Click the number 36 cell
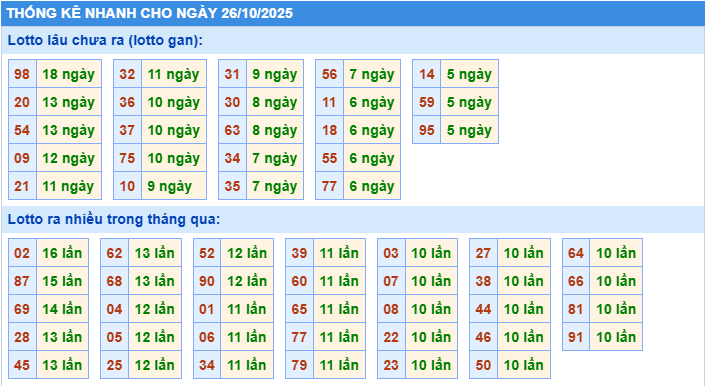This screenshot has width=707, height=386. 127,102
